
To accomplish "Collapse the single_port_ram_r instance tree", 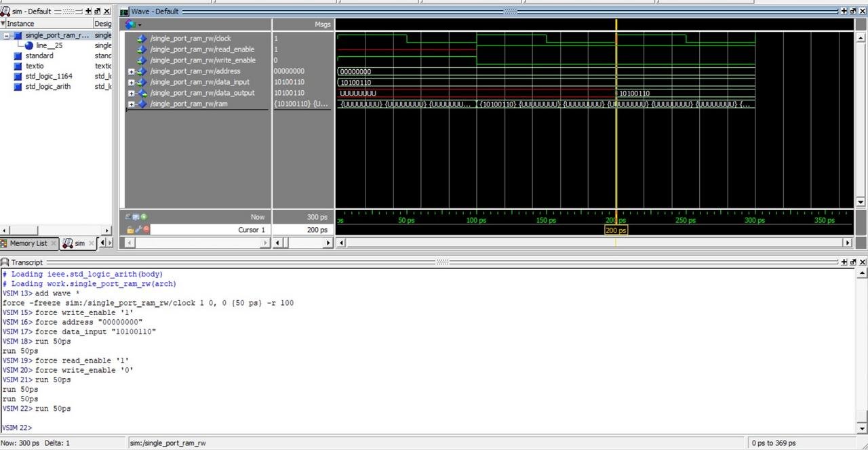I will (x=5, y=35).
